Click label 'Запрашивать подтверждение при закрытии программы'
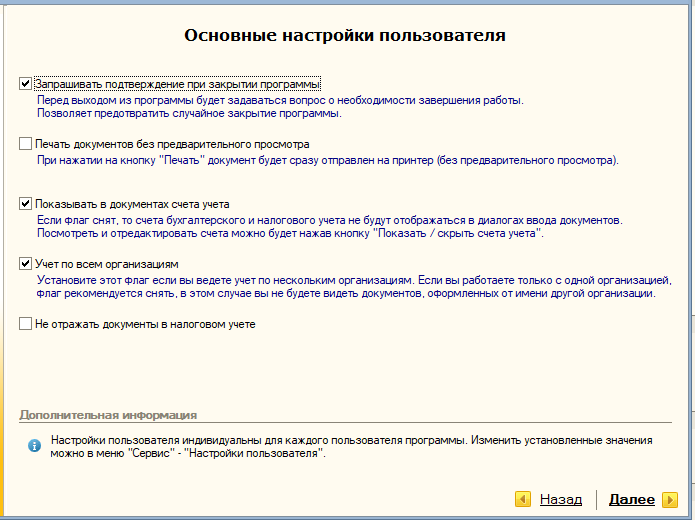The image size is (695, 520). pyautogui.click(x=177, y=84)
